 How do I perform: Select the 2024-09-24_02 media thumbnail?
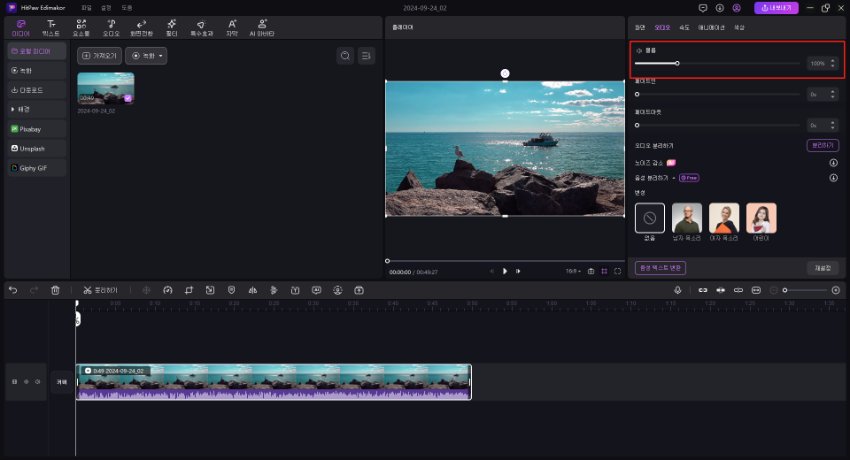(x=105, y=88)
